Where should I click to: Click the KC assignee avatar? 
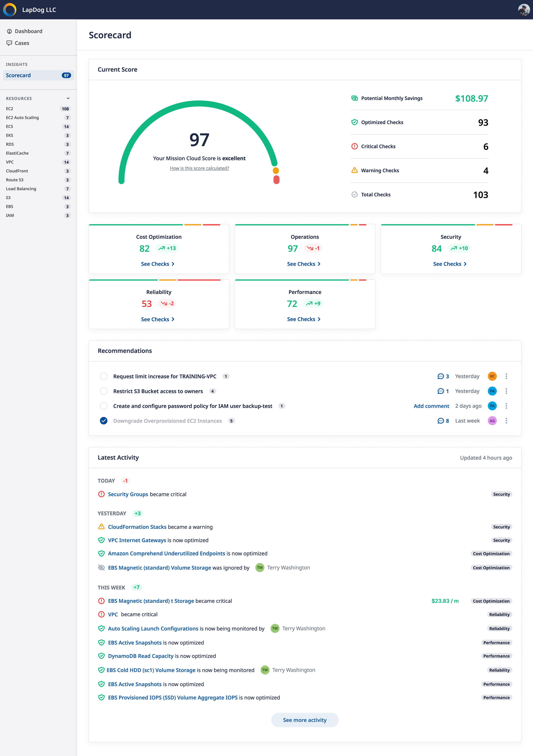(x=492, y=376)
